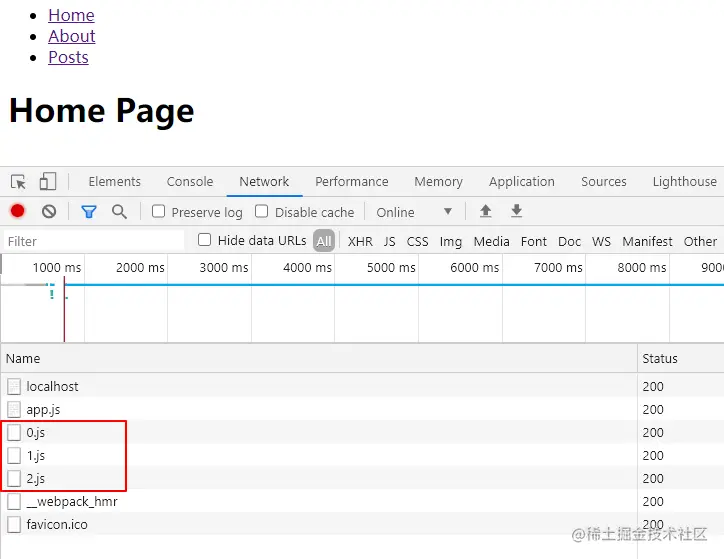Open the Memory tab
The height and width of the screenshot is (559, 724).
pos(438,181)
